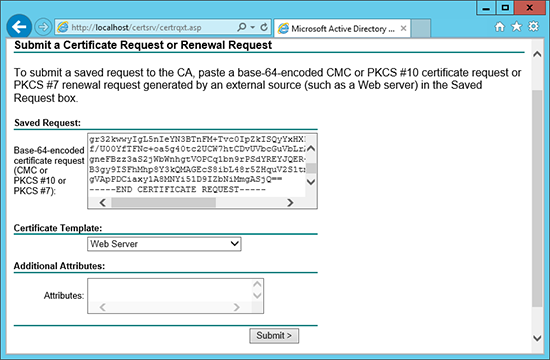Click the Internet Explorer page icon in address bar
The height and width of the screenshot is (360, 550).
63,27
